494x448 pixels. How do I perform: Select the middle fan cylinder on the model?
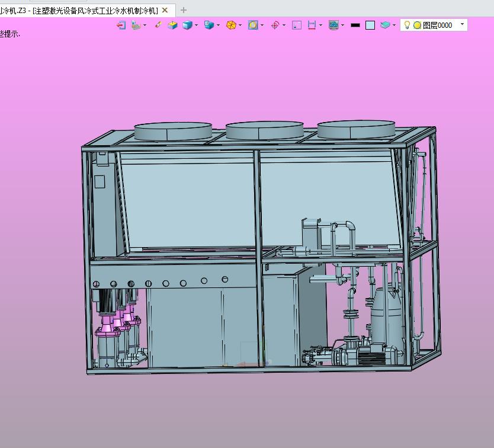[x=265, y=130]
